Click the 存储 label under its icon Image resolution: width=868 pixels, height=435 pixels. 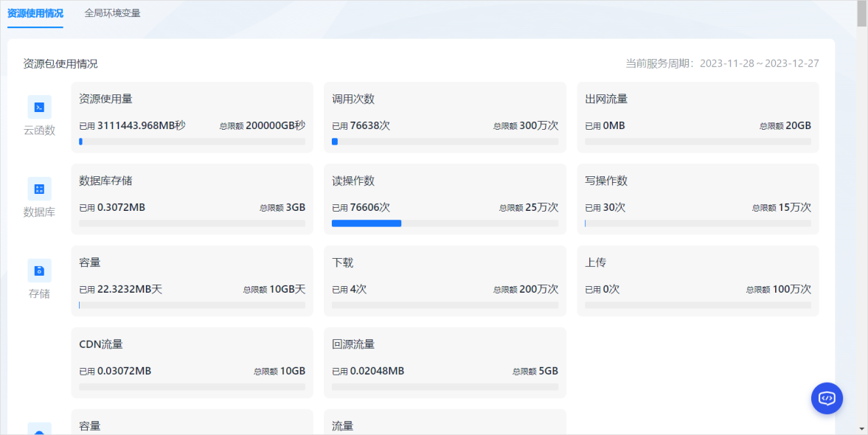pyautogui.click(x=39, y=294)
